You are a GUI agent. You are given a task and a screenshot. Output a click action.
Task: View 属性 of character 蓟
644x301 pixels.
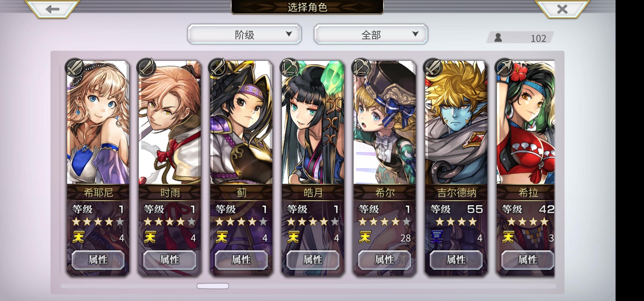tap(241, 260)
